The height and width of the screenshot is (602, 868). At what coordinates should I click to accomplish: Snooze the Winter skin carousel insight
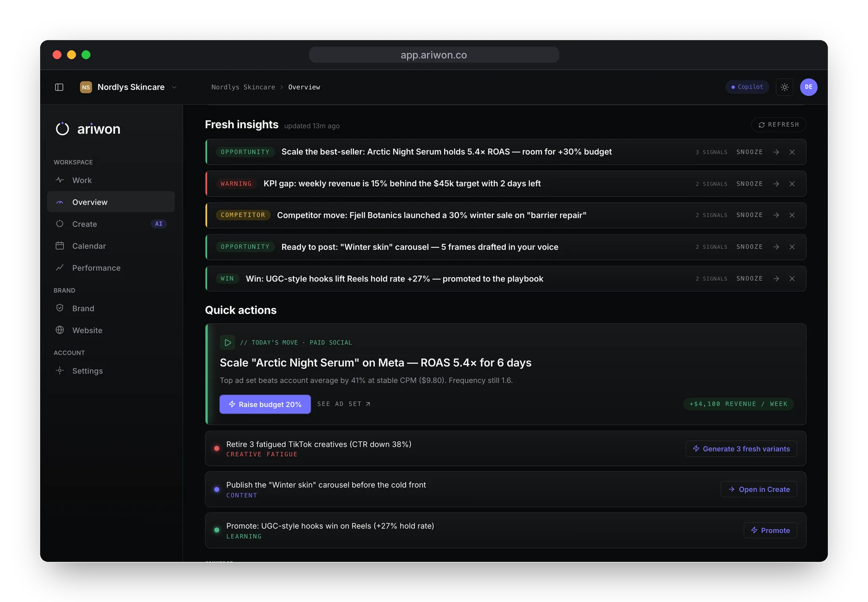749,247
